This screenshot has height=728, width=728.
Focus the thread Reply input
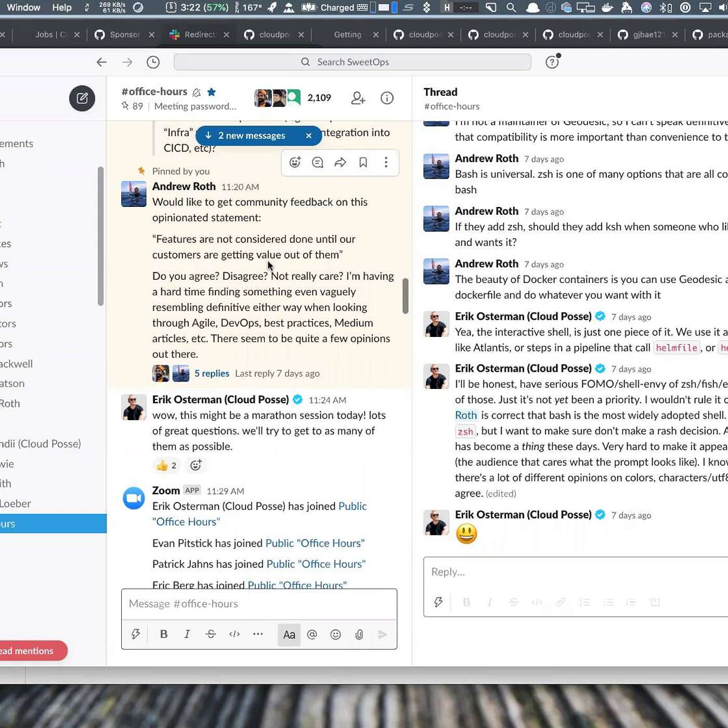[x=576, y=572]
